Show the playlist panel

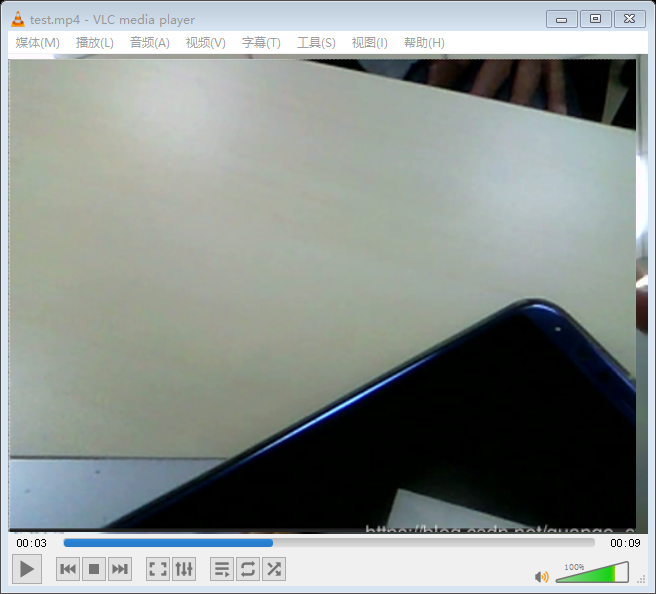pyautogui.click(x=222, y=569)
